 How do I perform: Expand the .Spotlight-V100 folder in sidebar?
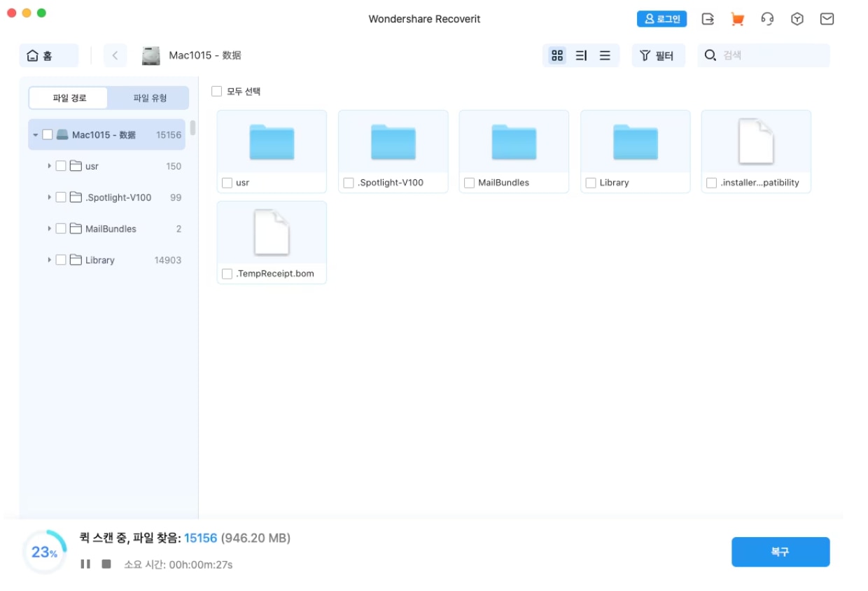tap(50, 197)
